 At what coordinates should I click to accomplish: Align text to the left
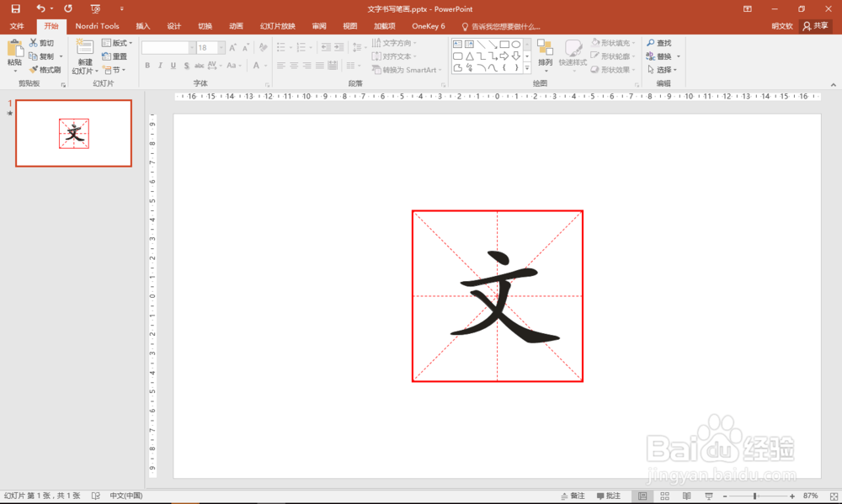(x=281, y=66)
